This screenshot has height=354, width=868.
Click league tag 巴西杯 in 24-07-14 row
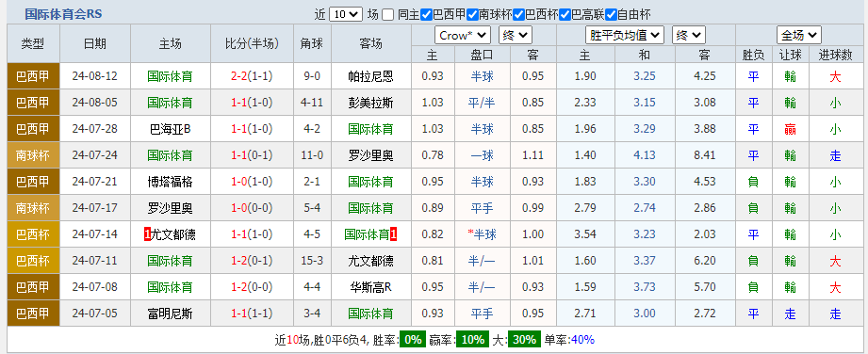pos(33,234)
